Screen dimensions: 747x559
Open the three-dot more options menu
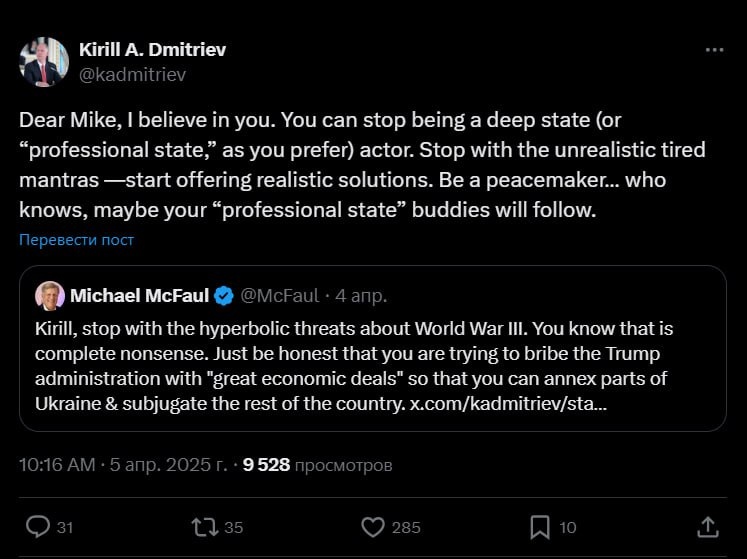pos(713,49)
